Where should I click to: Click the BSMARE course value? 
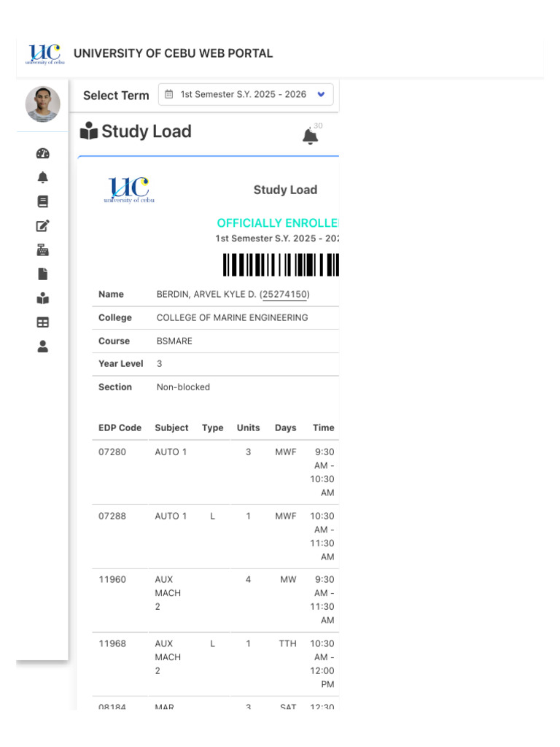[174, 341]
